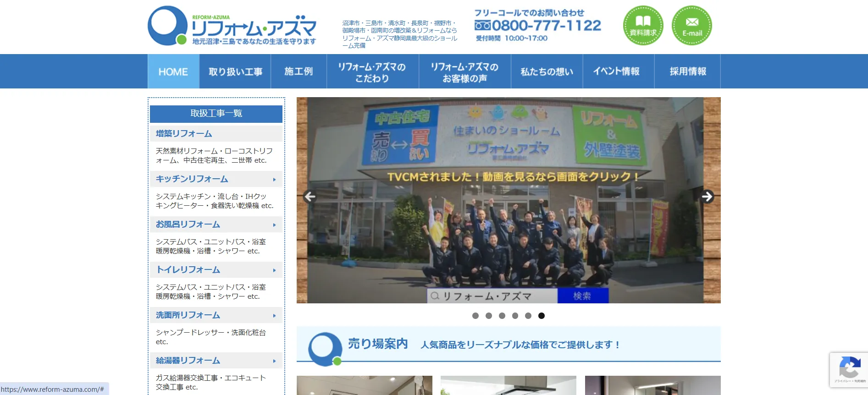
Task: Open the HOME navigation tab
Action: point(173,71)
